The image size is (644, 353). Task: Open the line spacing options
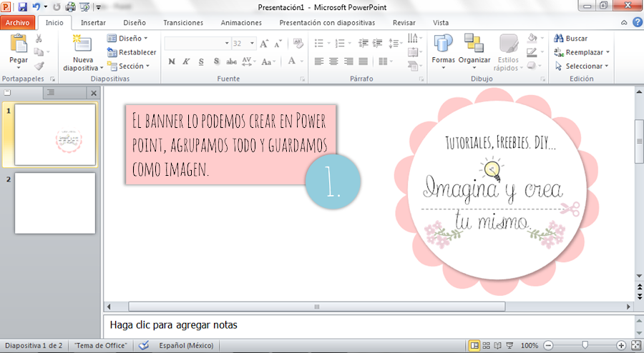coord(395,43)
